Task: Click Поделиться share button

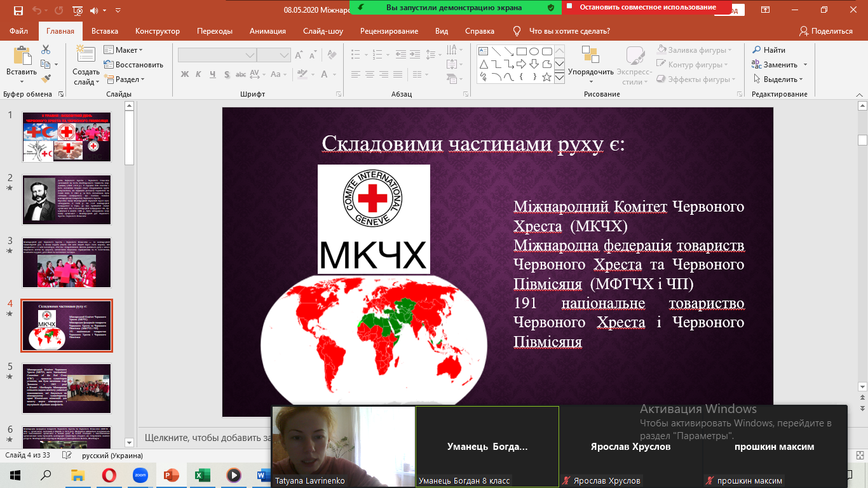Action: [x=826, y=31]
